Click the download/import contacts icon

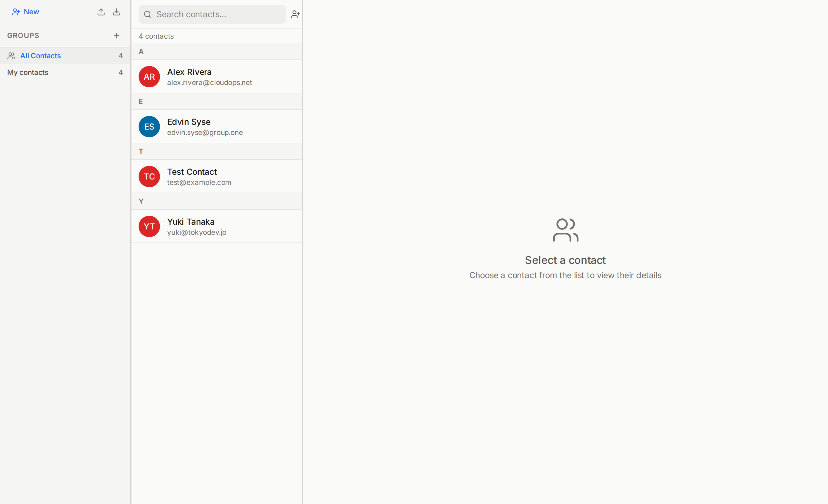[117, 12]
